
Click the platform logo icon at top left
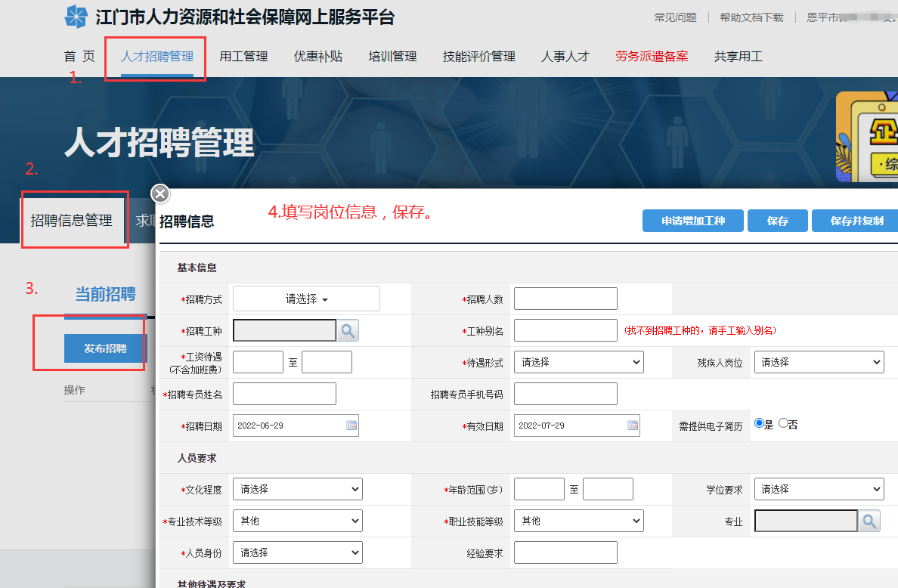76,17
